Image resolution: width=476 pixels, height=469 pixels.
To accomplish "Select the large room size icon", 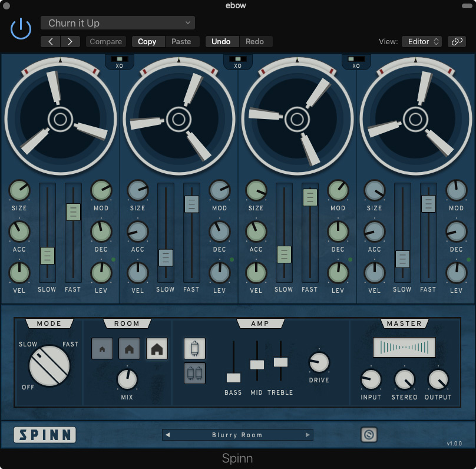I will point(157,348).
